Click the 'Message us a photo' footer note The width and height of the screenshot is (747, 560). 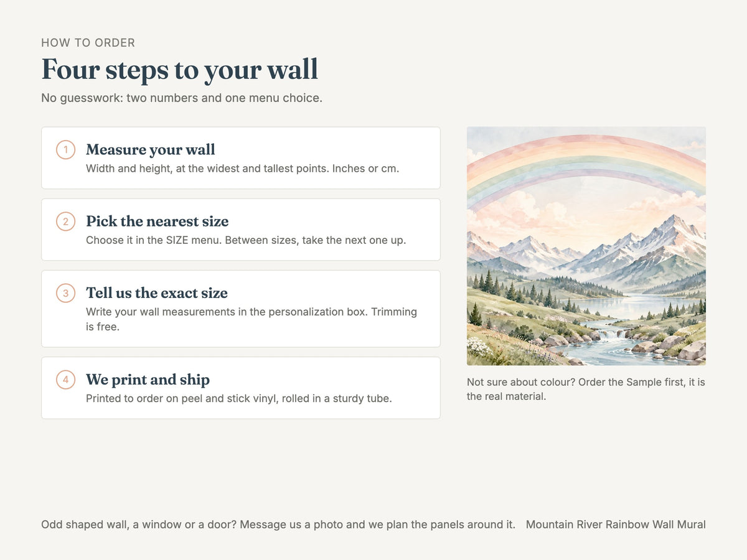(x=278, y=525)
